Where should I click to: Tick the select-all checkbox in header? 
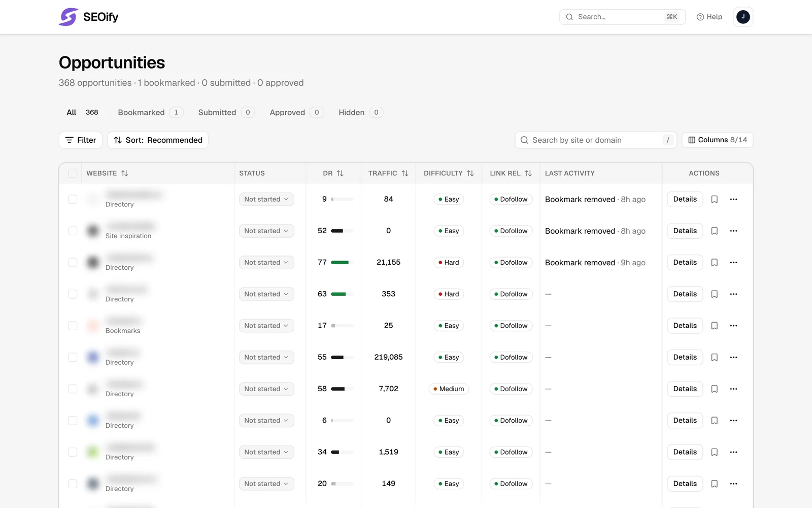73,173
